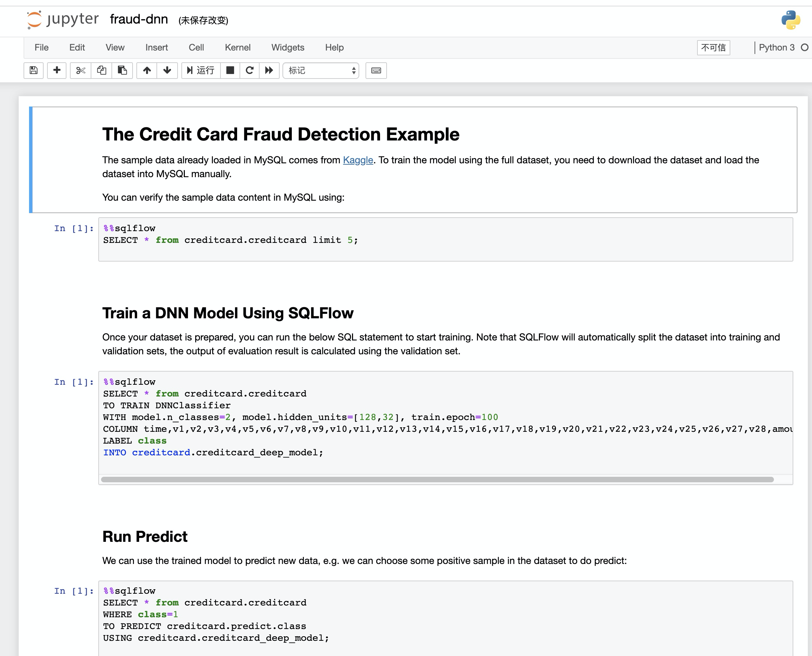The image size is (812, 656).
Task: Open the Kernel menu
Action: (237, 48)
